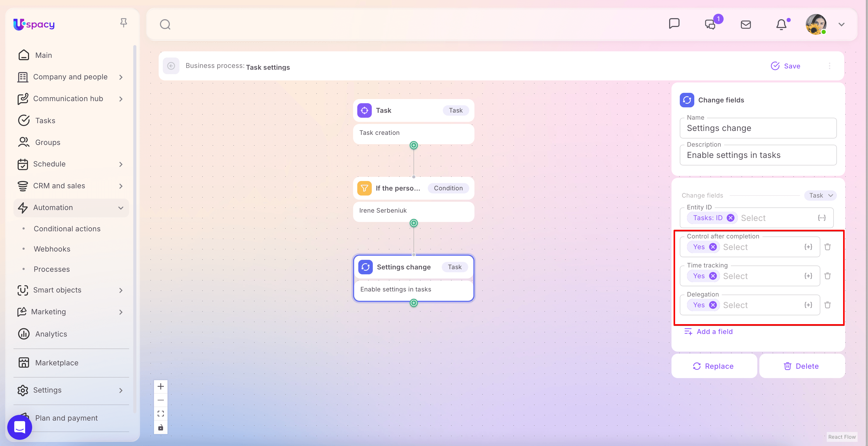Viewport: 868px width, 446px height.
Task: Click the pin sidebar icon
Action: 123,23
